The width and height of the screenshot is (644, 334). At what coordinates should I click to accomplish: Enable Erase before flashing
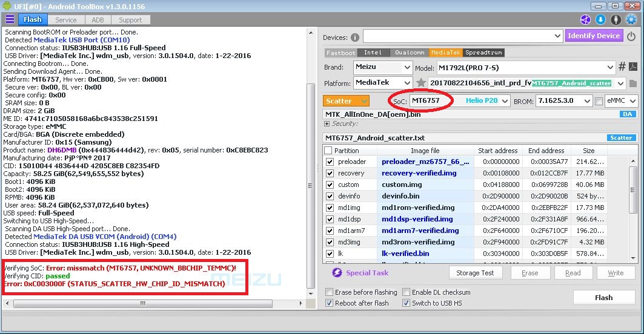329,292
